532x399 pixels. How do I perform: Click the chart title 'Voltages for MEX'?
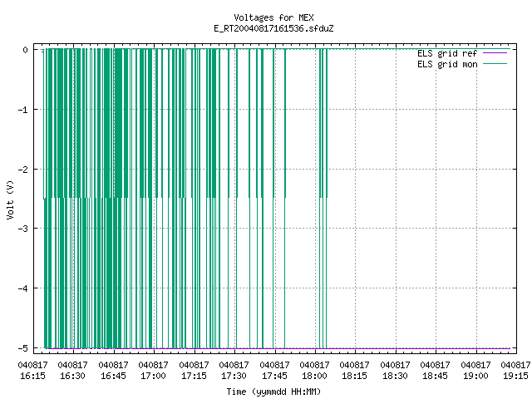coord(273,17)
